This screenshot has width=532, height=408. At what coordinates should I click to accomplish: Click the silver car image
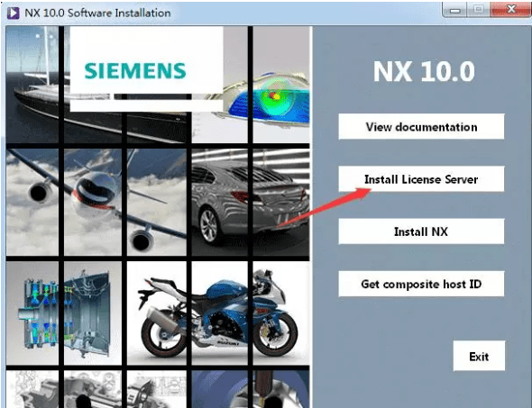click(251, 202)
